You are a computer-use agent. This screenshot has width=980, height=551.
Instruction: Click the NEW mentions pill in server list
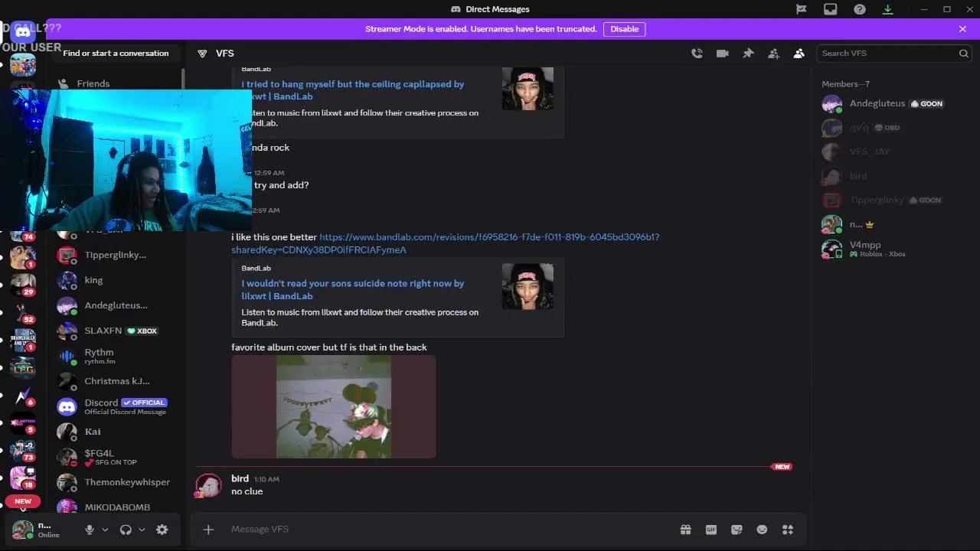[x=23, y=501]
